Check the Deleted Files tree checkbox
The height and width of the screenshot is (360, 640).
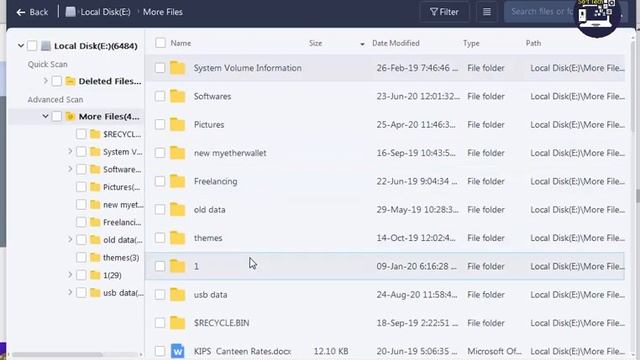click(x=57, y=81)
